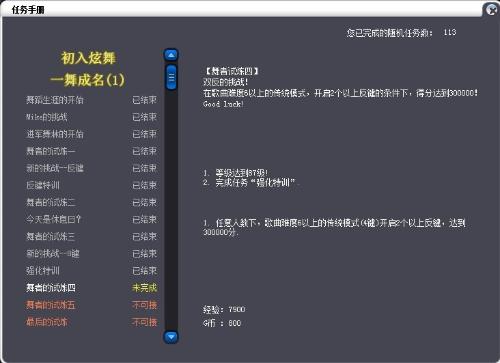This screenshot has height=363, width=500.
Task: Show details for 强化特训
Action: point(43,271)
